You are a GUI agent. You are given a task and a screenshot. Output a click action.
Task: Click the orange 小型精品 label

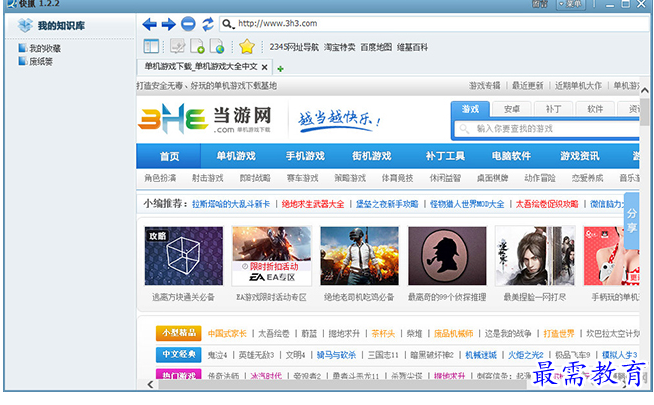(179, 333)
